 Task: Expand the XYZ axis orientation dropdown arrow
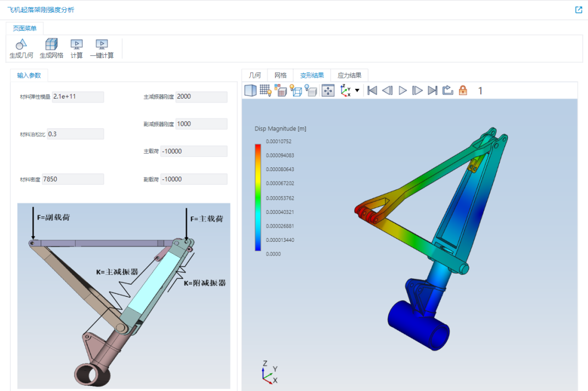357,90
